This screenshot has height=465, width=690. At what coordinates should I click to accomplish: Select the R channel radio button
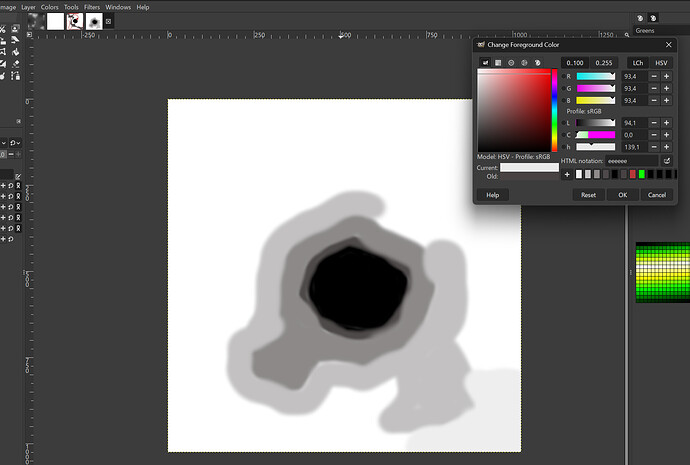tap(564, 77)
